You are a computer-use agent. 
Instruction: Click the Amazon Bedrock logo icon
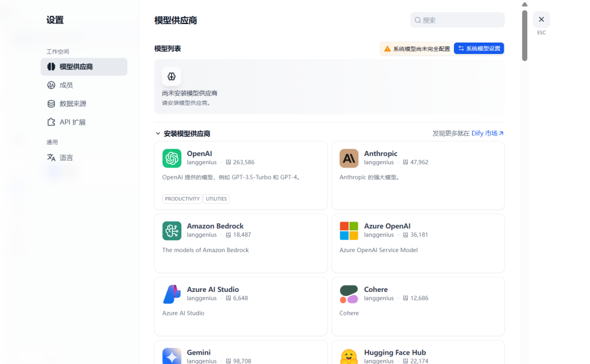click(x=172, y=230)
